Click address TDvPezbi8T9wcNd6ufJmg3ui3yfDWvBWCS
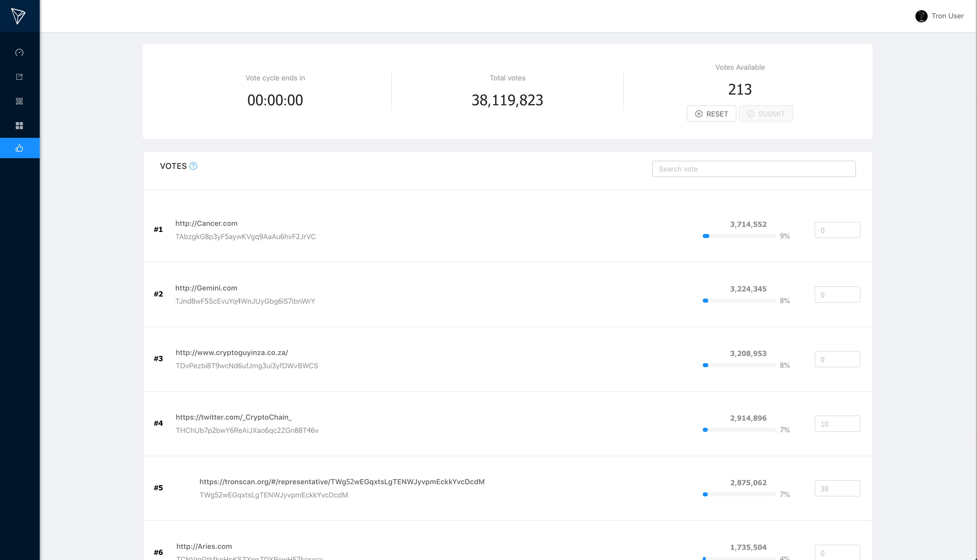 pyautogui.click(x=247, y=366)
